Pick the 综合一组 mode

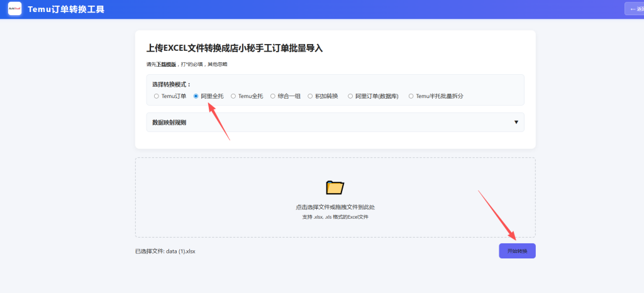[273, 96]
